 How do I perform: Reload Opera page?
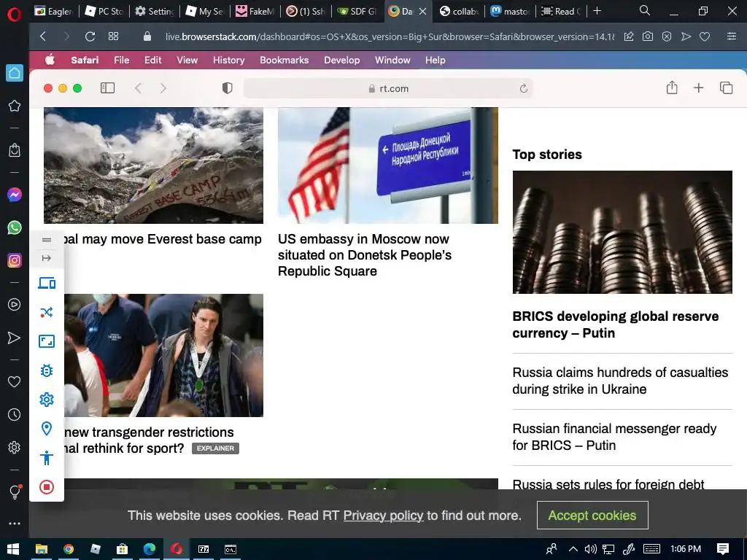[90, 36]
